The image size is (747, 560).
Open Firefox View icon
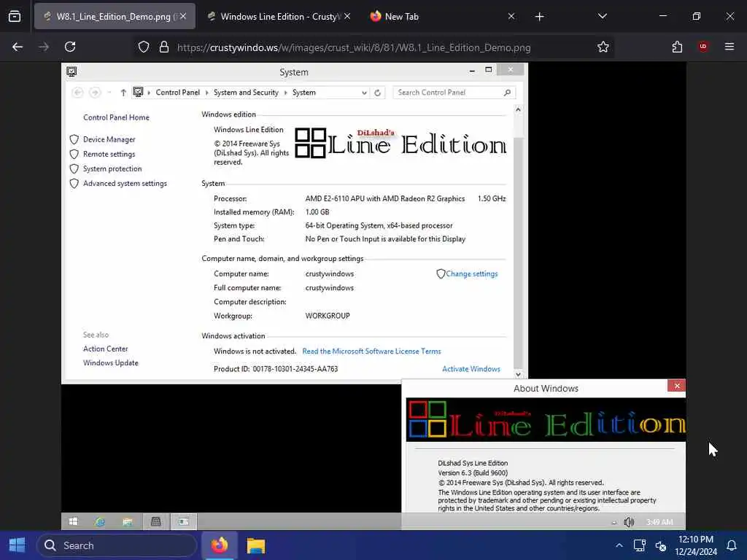(x=15, y=17)
